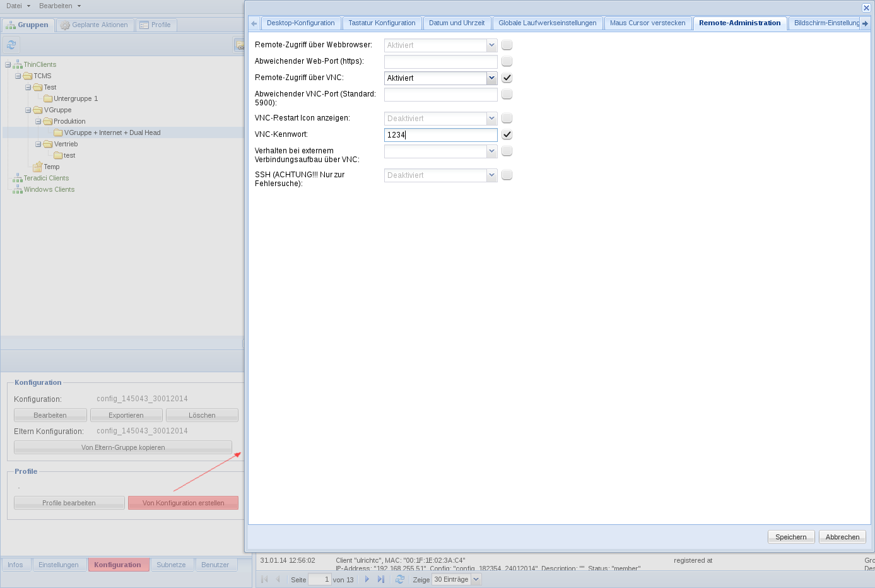
Task: Click the Temp folder icon
Action: 38,167
